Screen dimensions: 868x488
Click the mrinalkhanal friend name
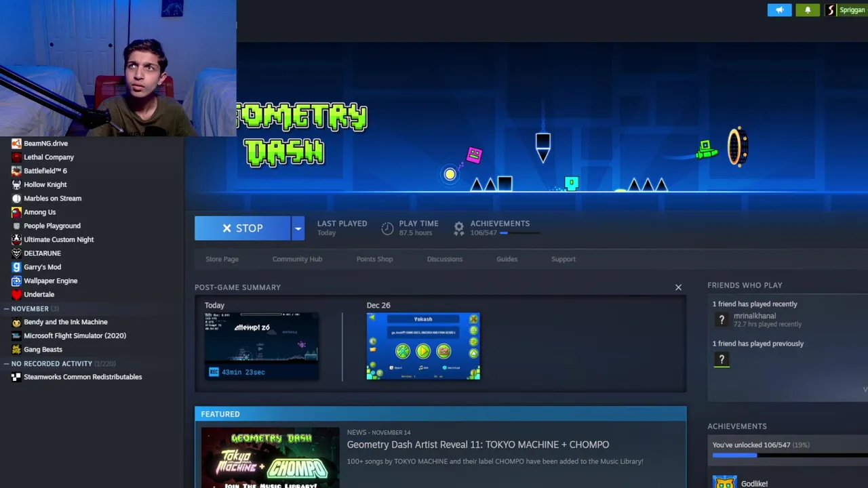(755, 316)
